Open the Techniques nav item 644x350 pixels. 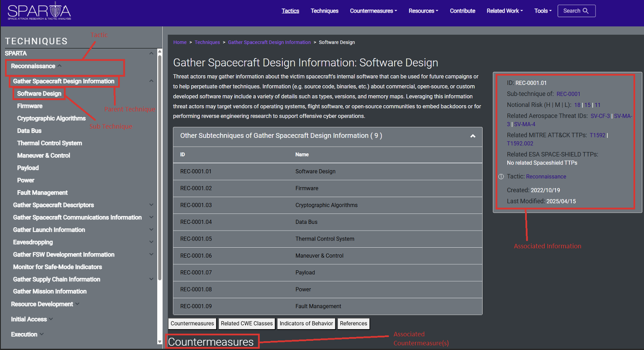(x=325, y=11)
